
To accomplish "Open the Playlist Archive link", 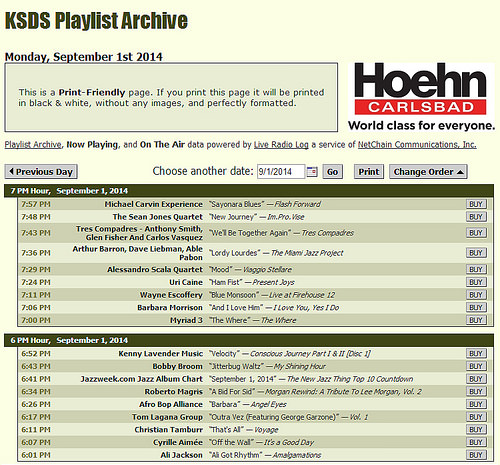I will coord(33,145).
